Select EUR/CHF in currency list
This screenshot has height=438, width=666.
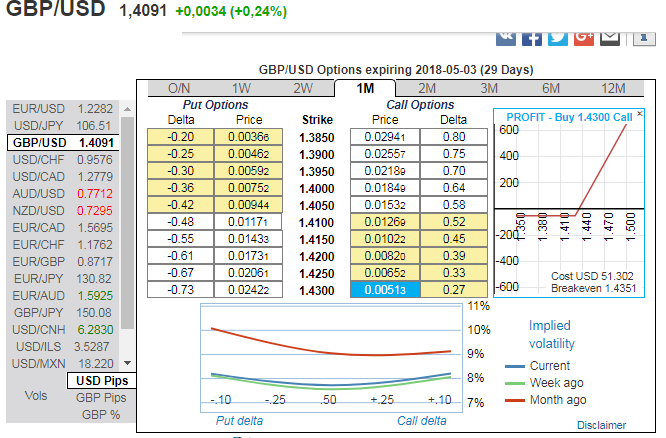[x=63, y=245]
